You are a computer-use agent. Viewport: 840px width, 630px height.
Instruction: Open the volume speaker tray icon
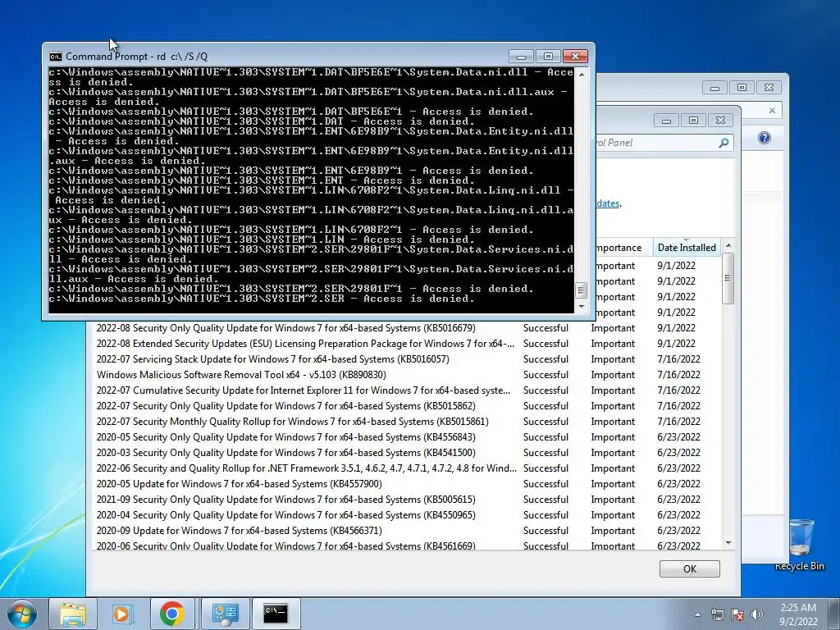pyautogui.click(x=757, y=614)
